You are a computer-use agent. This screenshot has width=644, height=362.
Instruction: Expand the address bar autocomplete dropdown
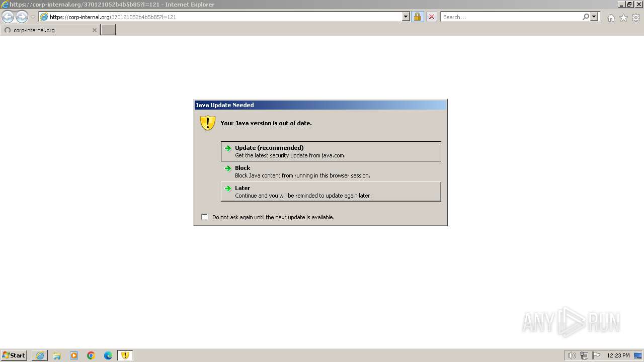406,17
